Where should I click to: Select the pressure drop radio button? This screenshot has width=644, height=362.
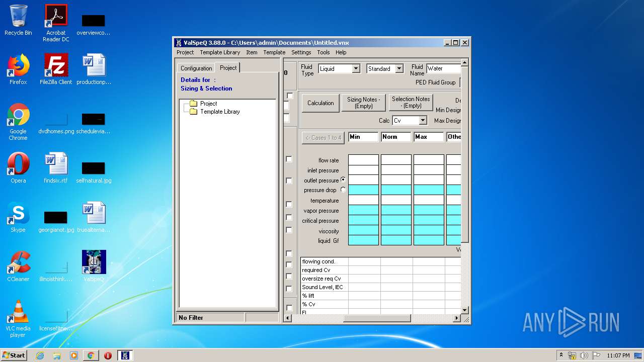click(x=343, y=190)
